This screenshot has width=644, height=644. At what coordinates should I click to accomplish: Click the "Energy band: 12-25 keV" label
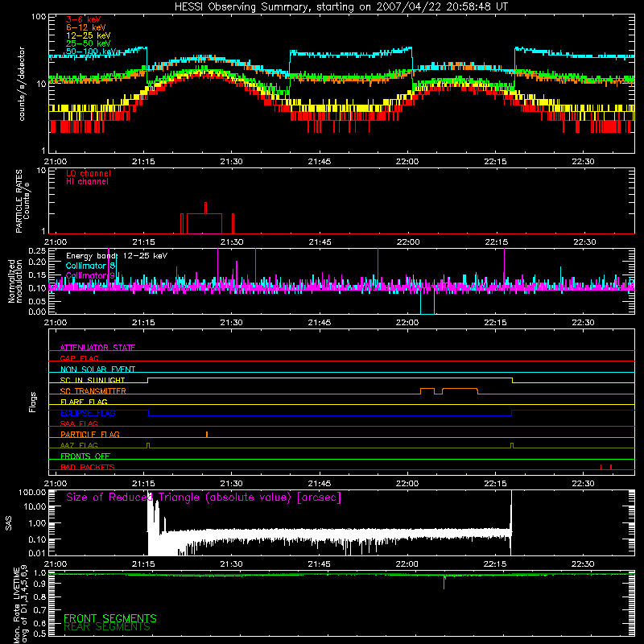pos(117,256)
